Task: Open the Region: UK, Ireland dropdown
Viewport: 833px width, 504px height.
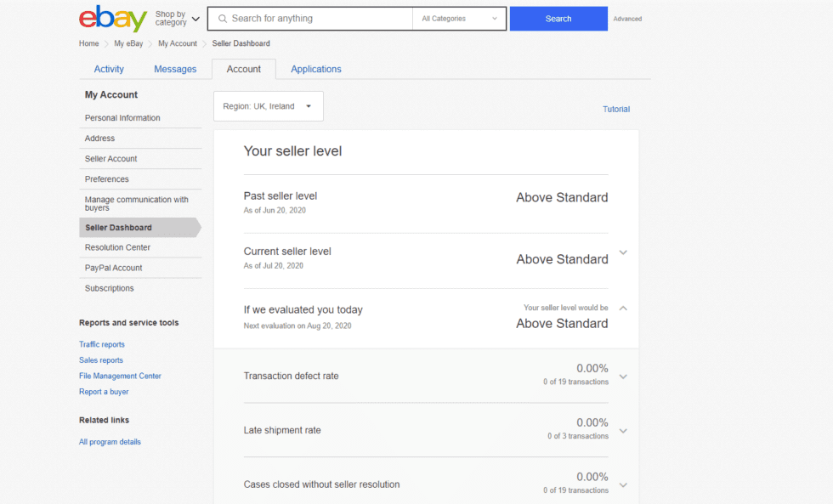Action: pos(268,106)
